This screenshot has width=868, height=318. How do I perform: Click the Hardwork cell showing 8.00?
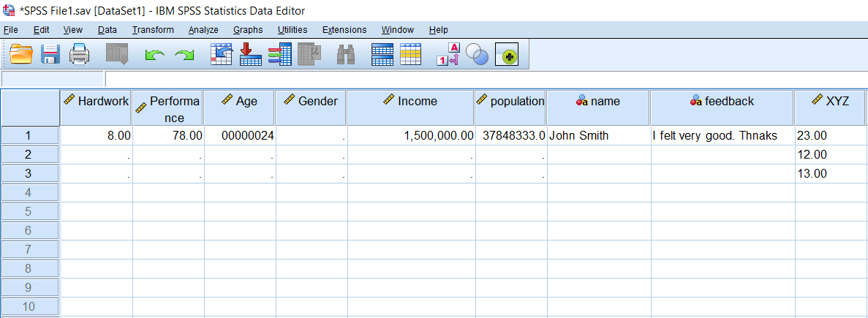pos(96,135)
